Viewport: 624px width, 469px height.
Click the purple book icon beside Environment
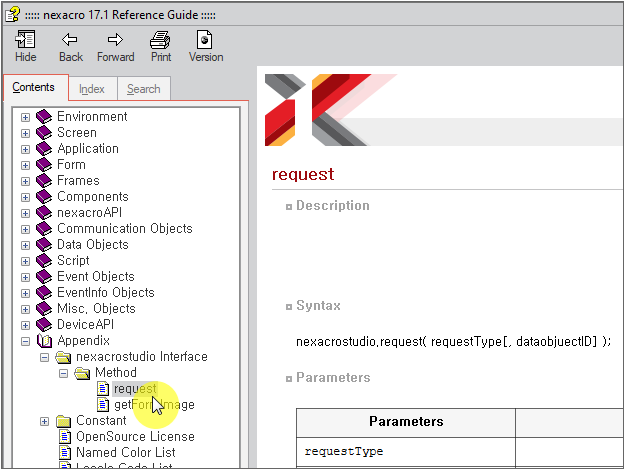tap(44, 117)
